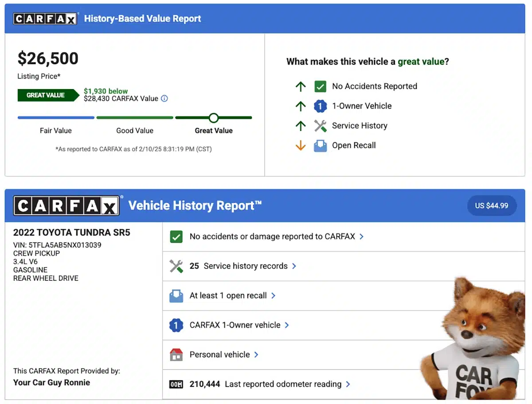Click the Good Value label
This screenshot has width=532, height=404.
click(135, 131)
